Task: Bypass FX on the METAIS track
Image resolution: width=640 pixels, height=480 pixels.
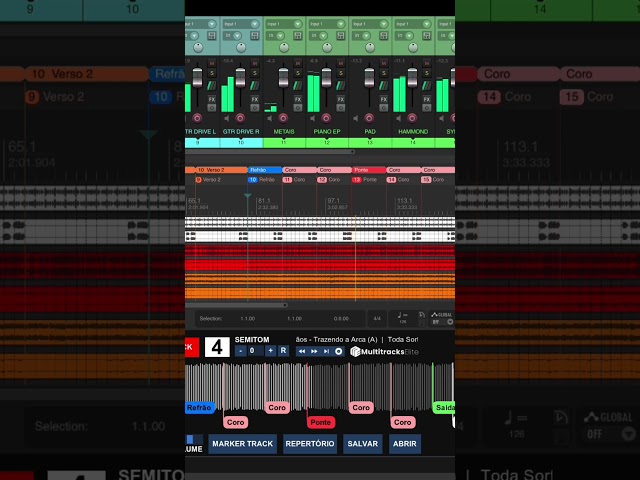Action: (298, 108)
